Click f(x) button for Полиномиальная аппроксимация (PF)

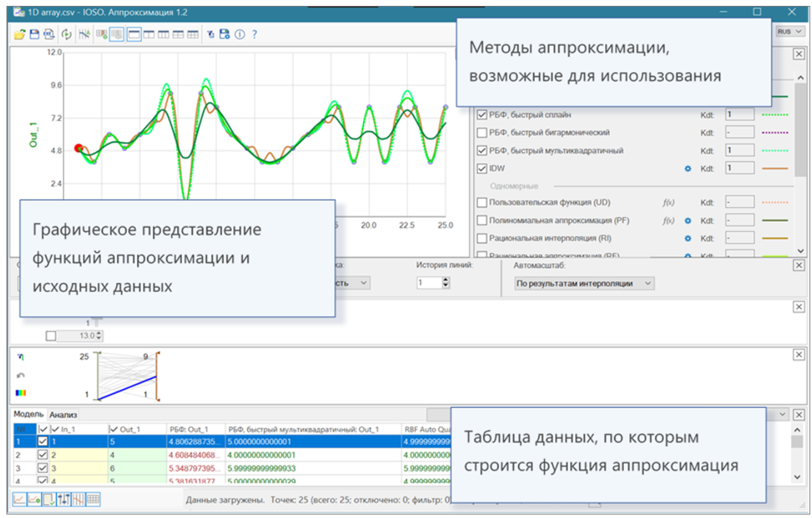click(x=668, y=221)
